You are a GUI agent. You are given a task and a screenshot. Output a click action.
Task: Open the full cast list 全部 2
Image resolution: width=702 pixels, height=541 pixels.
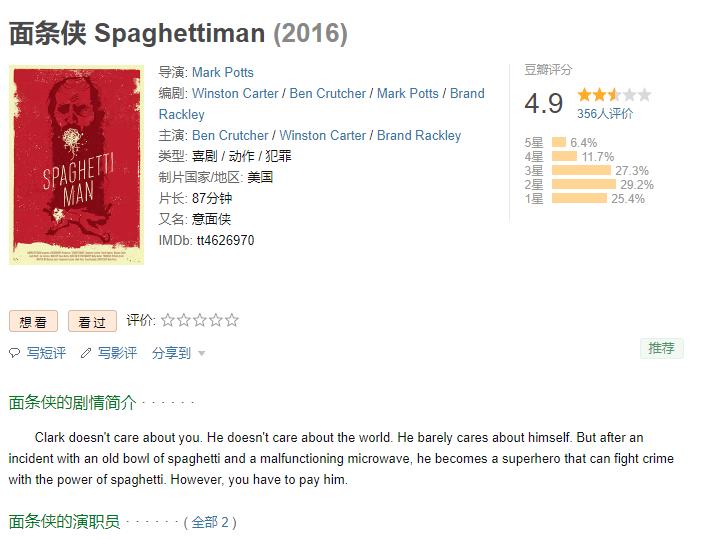210,522
